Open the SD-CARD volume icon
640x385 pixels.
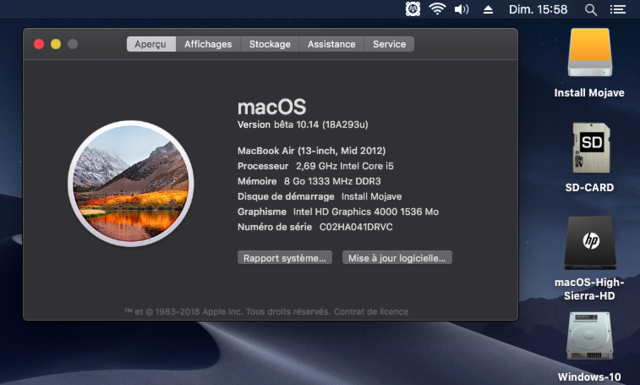(x=591, y=148)
